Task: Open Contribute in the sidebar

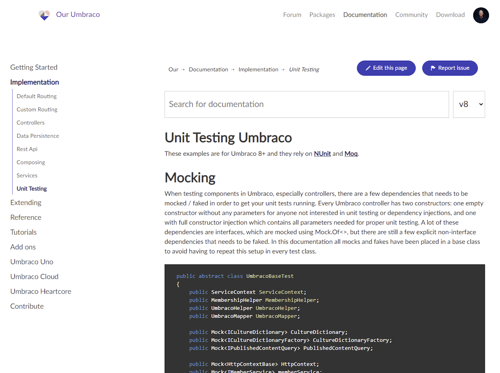Action: click(27, 306)
